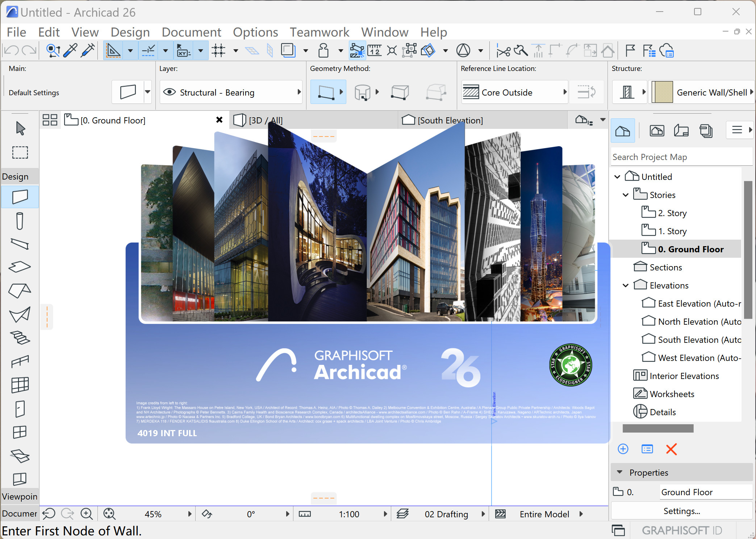This screenshot has height=539, width=756.
Task: Select the Curtain Wall tool
Action: (20, 385)
